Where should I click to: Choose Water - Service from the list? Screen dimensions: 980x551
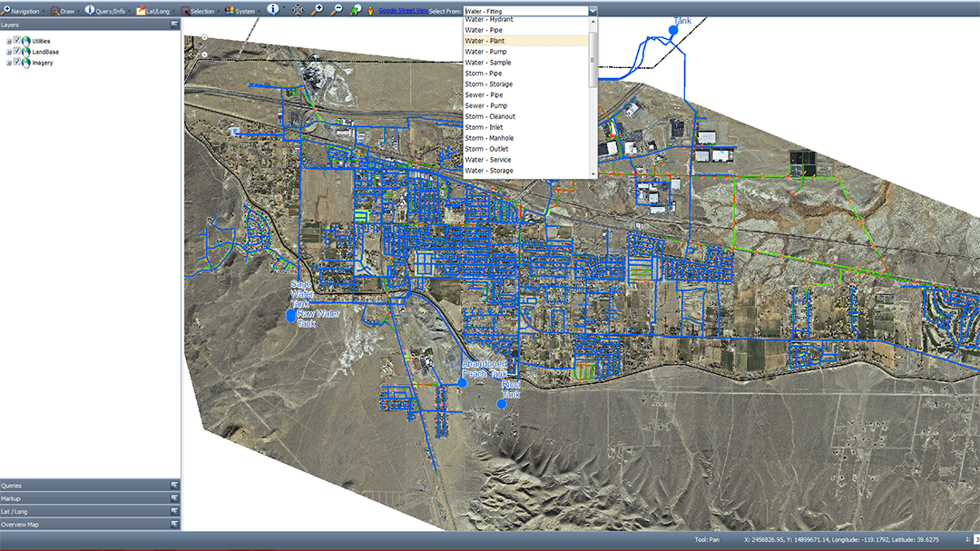[x=525, y=160]
